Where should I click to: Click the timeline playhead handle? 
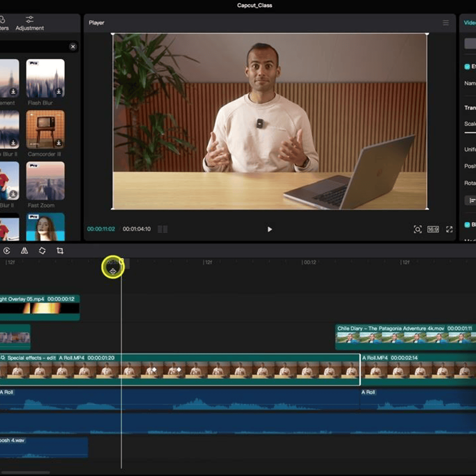(x=121, y=262)
